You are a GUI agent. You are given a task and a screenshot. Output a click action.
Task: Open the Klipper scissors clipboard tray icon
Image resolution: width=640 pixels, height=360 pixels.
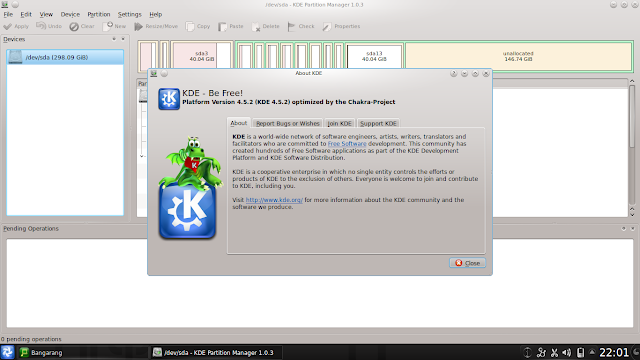[554, 353]
